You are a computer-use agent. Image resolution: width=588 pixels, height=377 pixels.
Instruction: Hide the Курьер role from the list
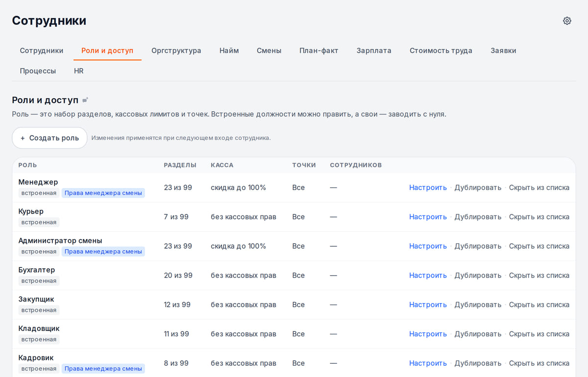click(539, 217)
